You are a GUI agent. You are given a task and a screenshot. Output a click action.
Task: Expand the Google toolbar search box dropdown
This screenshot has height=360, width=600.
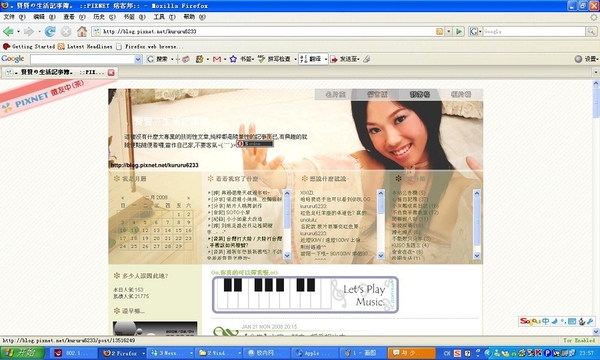coord(138,59)
